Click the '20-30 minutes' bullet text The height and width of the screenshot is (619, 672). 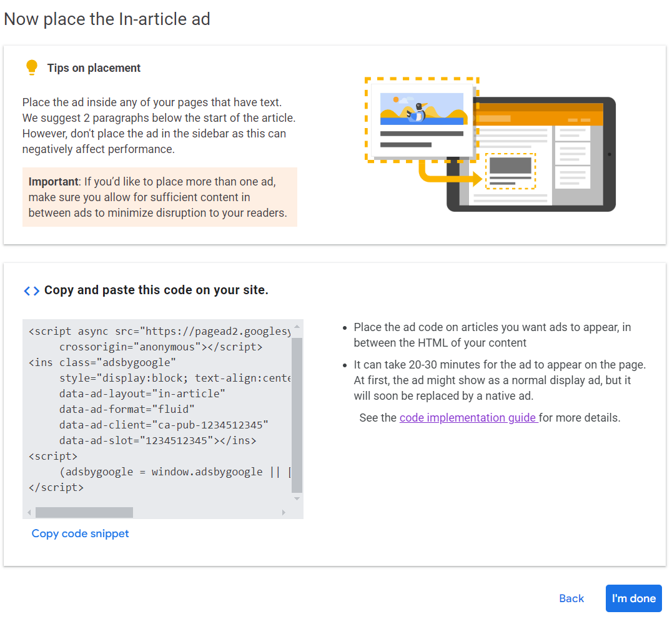(499, 380)
